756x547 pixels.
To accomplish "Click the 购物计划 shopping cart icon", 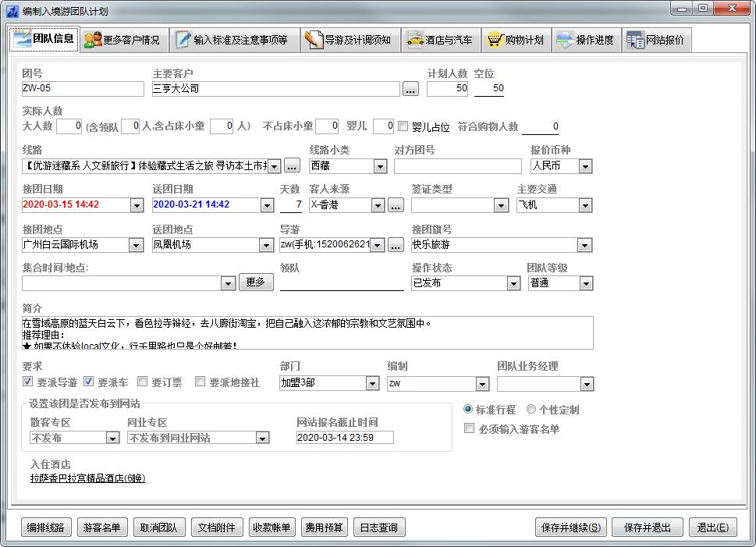I will (494, 40).
